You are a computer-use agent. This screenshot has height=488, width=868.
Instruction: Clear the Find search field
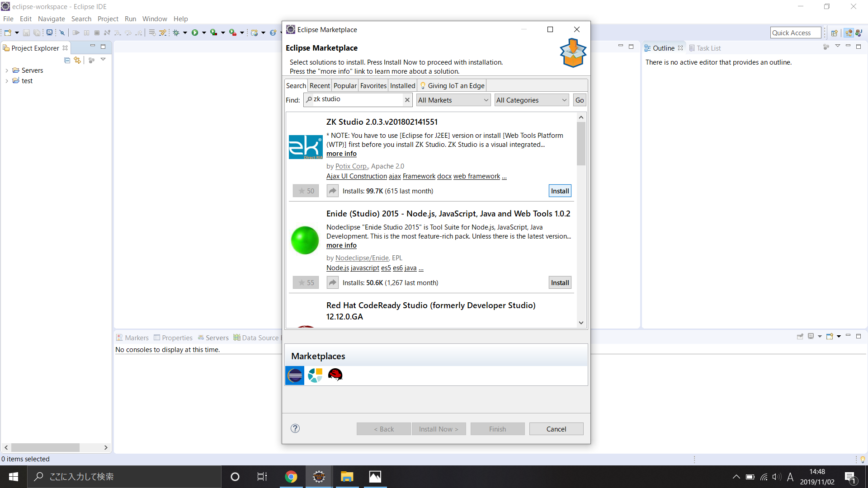point(407,100)
